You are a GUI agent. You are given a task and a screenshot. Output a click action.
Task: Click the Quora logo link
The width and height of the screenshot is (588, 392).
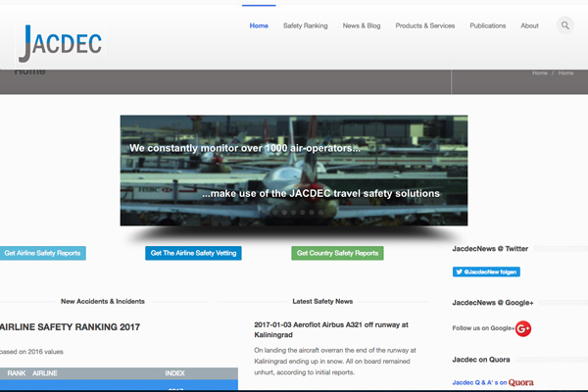coord(521,382)
